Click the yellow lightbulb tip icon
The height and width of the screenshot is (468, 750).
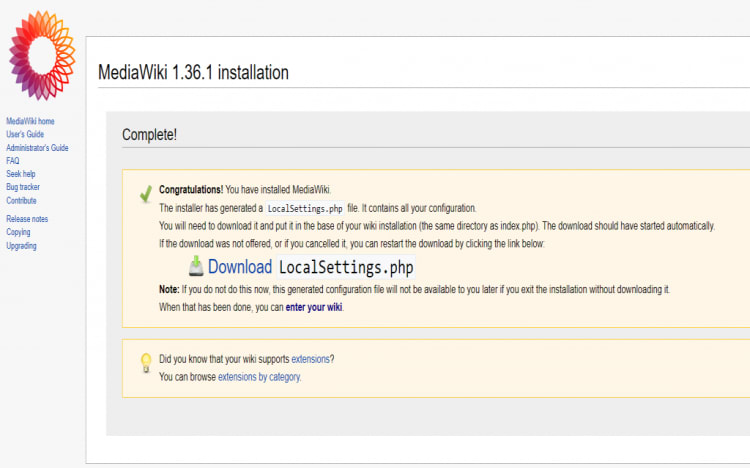pyautogui.click(x=146, y=363)
